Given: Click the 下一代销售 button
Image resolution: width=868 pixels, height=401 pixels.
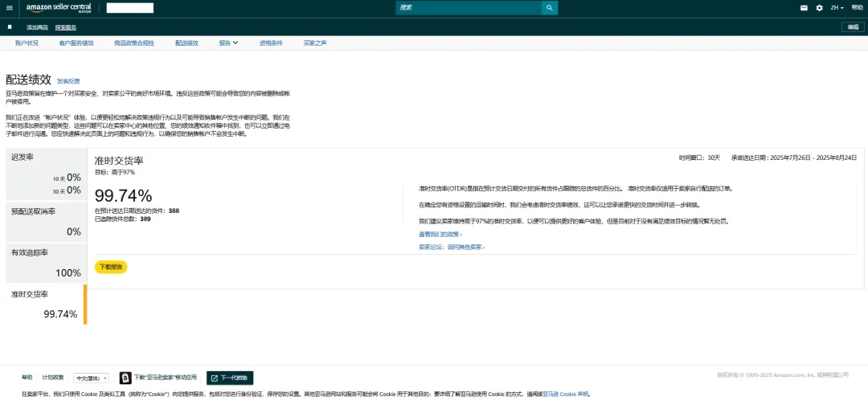Looking at the screenshot, I should (230, 378).
